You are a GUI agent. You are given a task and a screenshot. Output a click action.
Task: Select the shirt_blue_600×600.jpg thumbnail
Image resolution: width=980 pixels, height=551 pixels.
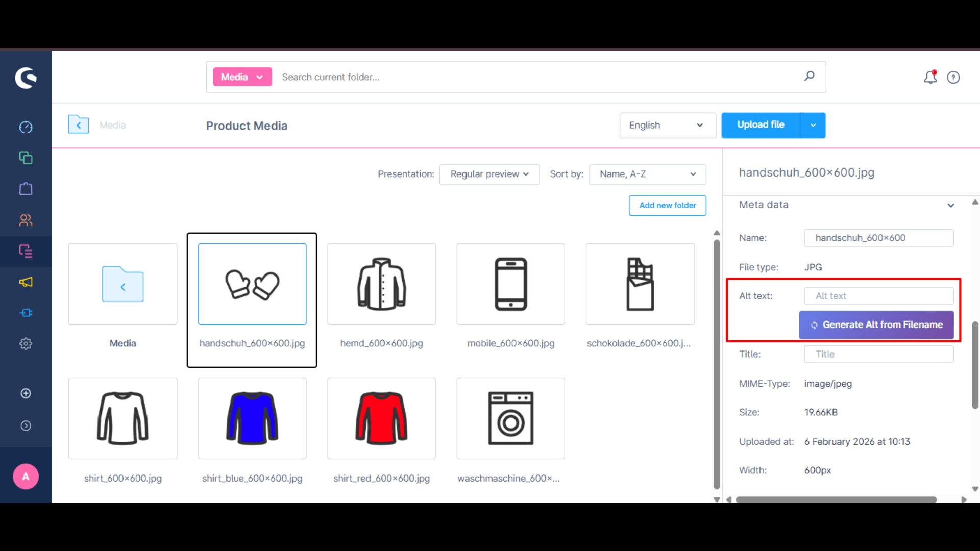[252, 418]
